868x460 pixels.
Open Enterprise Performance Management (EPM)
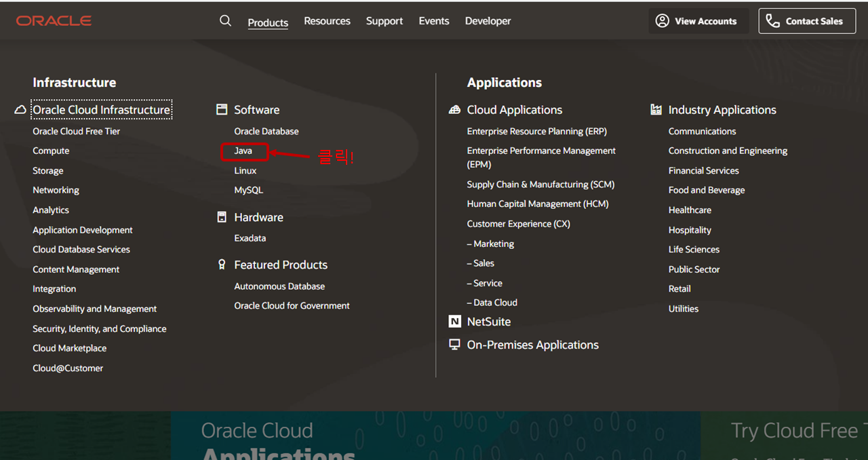tap(541, 157)
